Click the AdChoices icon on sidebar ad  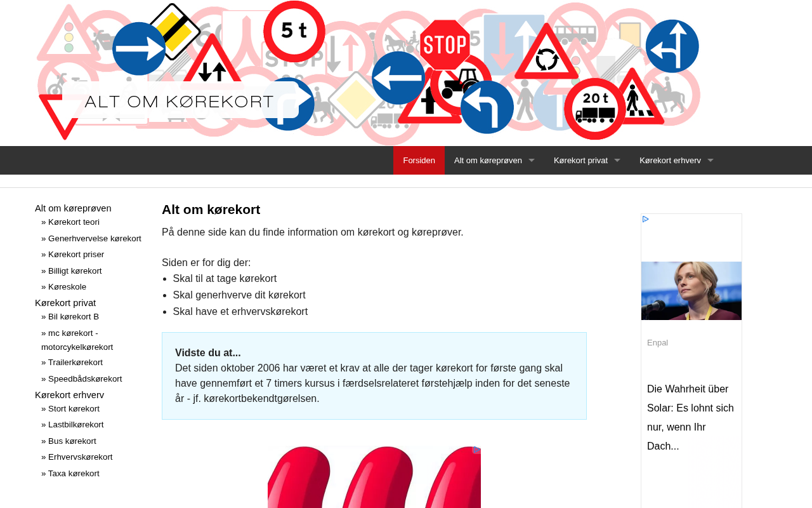[x=646, y=219]
